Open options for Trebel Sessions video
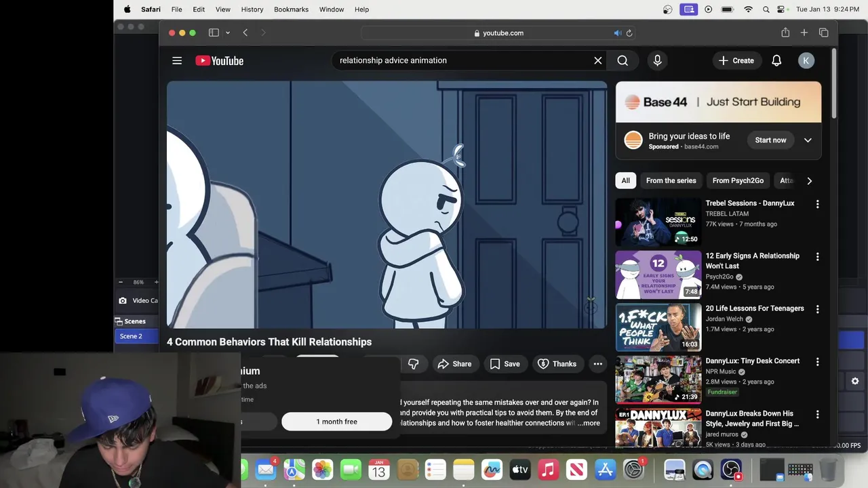 point(817,204)
